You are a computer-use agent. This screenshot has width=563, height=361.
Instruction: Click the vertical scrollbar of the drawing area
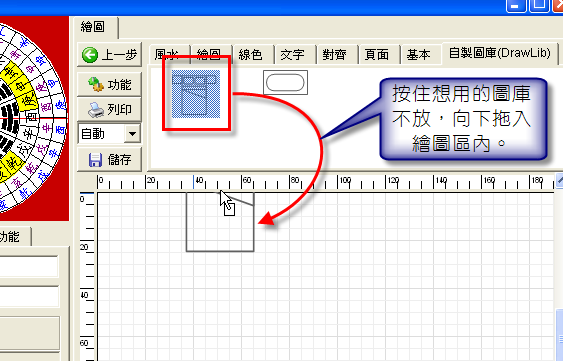pos(559,269)
